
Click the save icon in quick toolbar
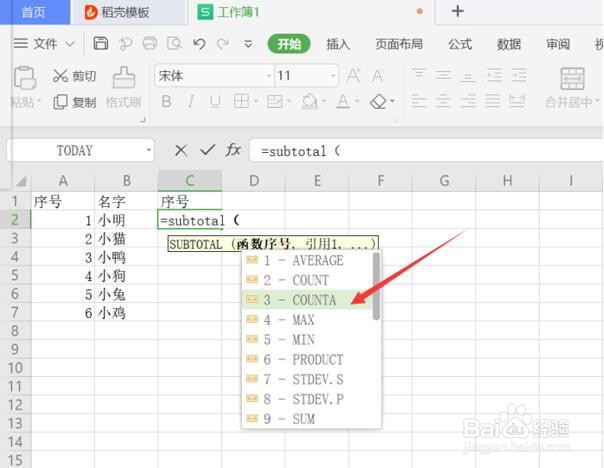point(101,44)
